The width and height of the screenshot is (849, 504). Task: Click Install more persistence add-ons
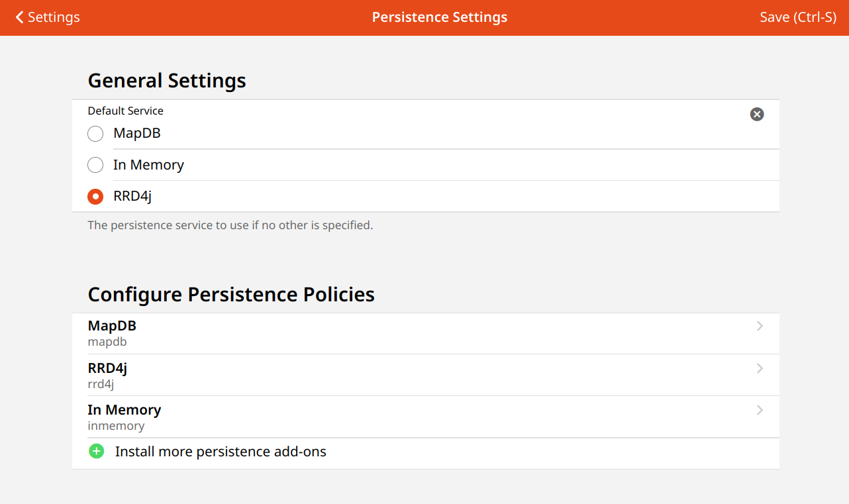(x=221, y=452)
